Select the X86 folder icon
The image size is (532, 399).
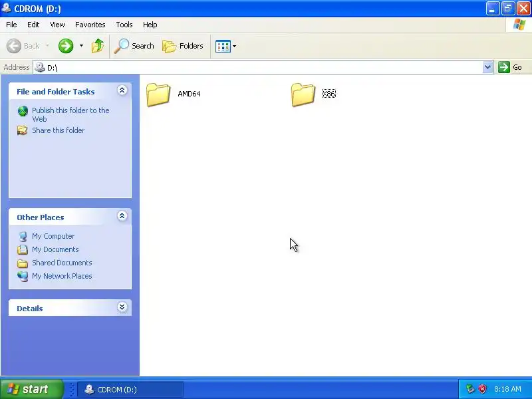303,94
